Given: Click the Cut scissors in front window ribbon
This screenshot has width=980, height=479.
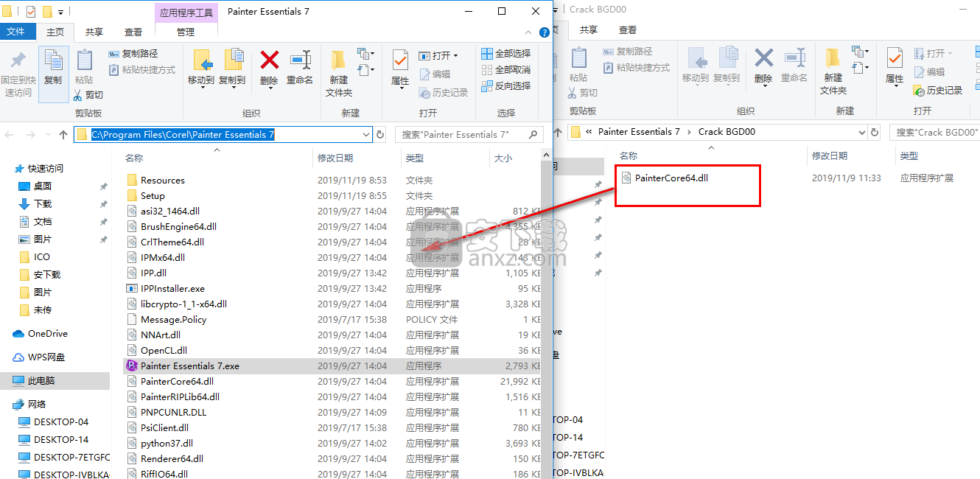Looking at the screenshot, I should (79, 94).
